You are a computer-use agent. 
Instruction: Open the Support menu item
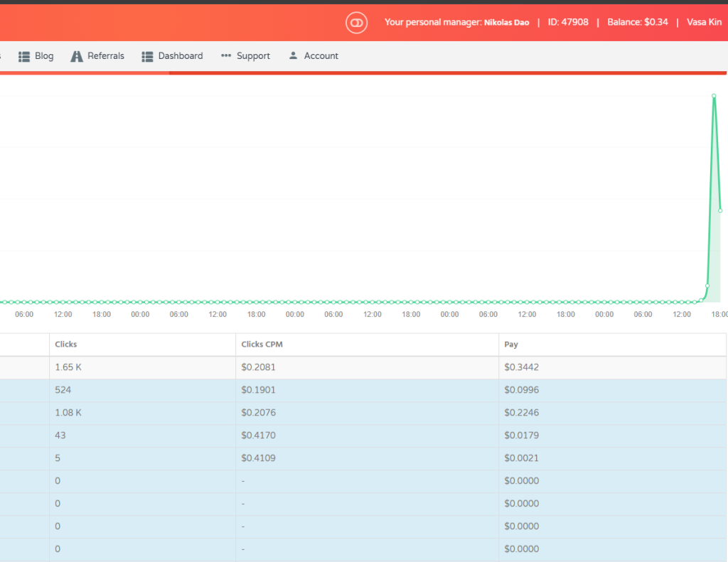tap(245, 56)
